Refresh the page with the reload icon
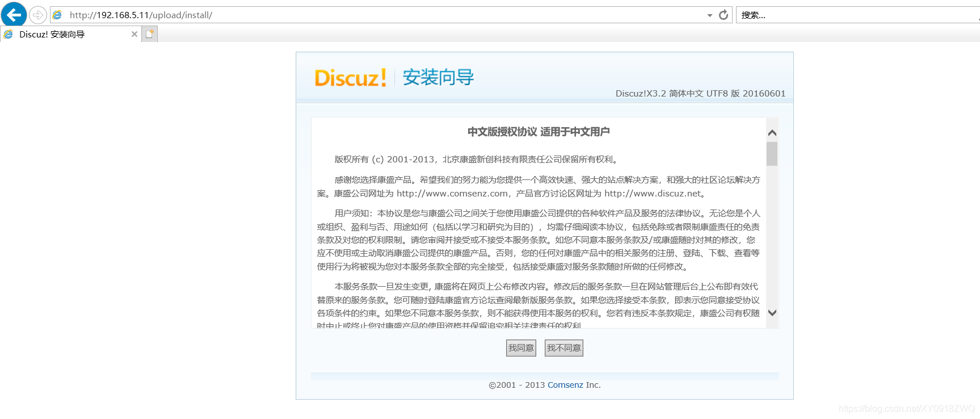Screen dimensions: 980x419 724,15
